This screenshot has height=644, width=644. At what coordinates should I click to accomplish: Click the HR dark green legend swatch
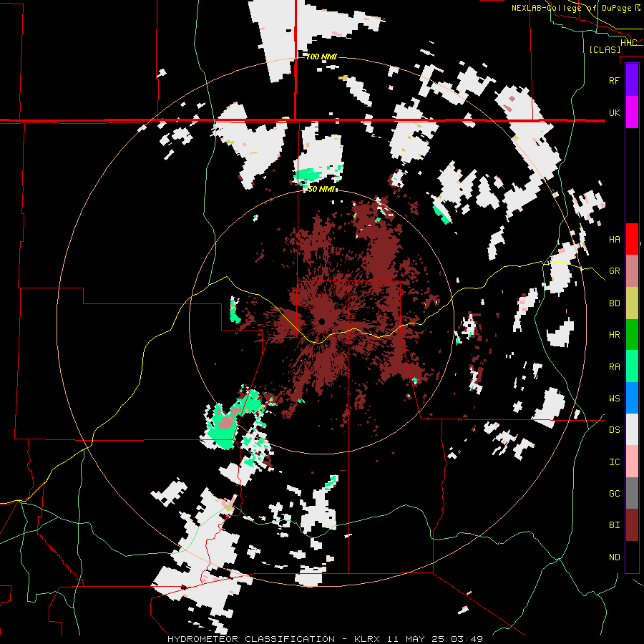(632, 334)
